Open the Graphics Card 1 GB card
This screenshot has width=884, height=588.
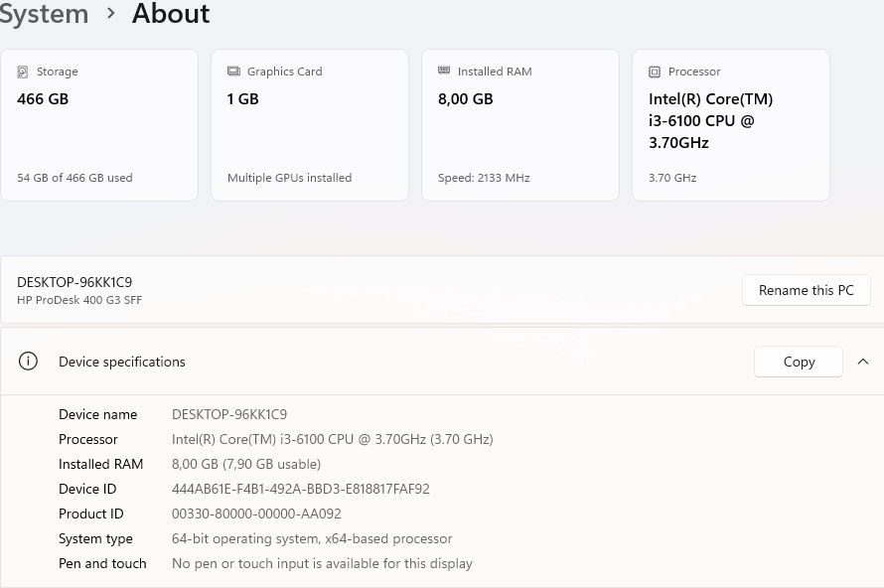tap(310, 125)
